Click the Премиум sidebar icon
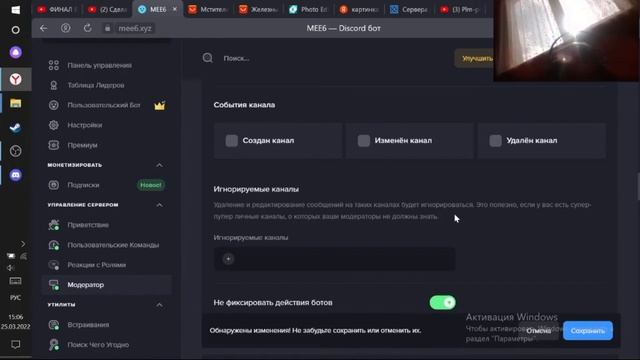The width and height of the screenshot is (640, 360). 53,145
